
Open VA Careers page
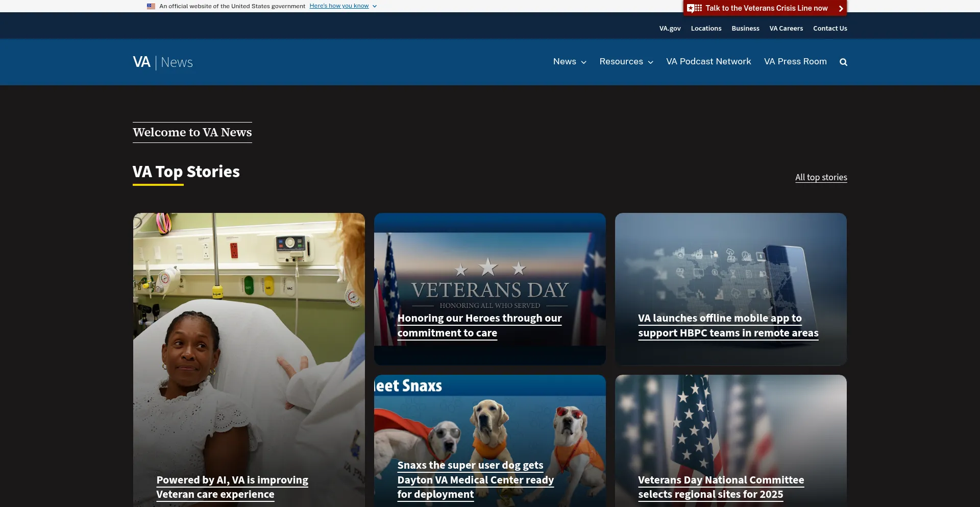point(786,29)
